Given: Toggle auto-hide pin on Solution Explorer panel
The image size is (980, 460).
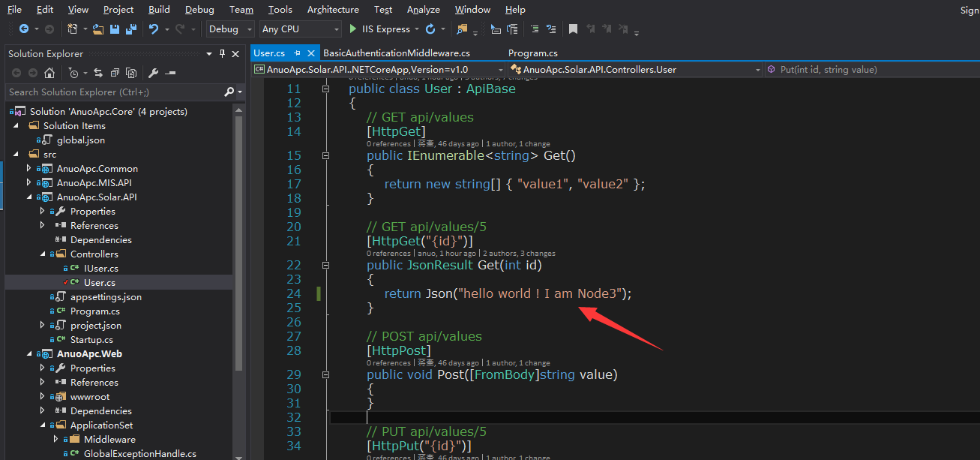Looking at the screenshot, I should pos(222,53).
